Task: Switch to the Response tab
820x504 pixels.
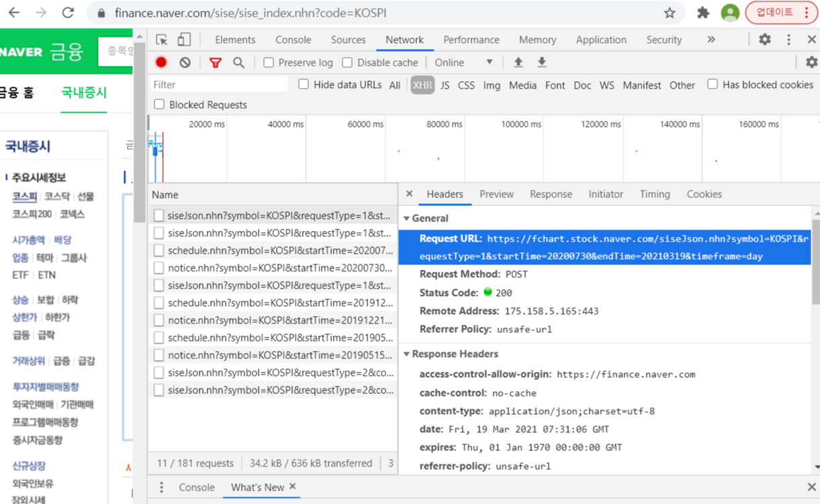Action: (551, 194)
